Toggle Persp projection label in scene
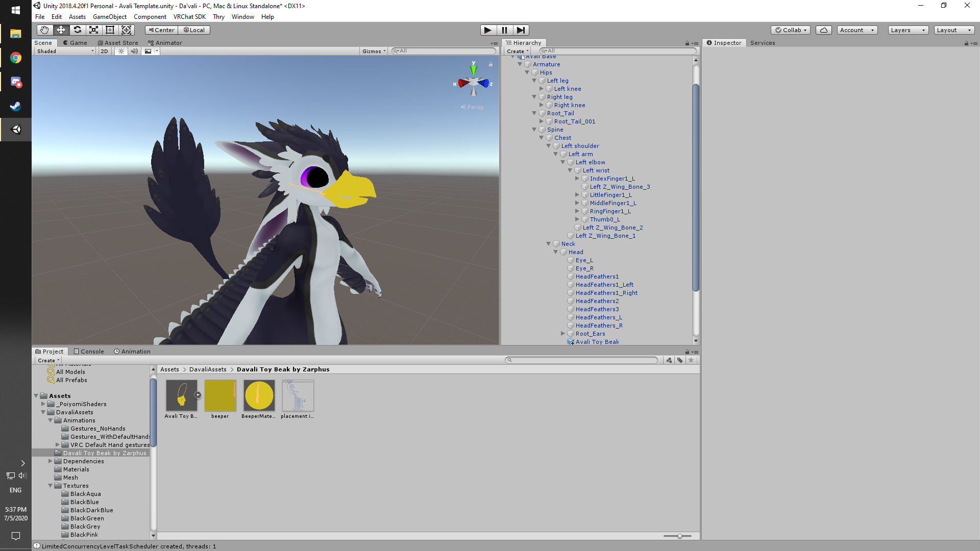The width and height of the screenshot is (980, 551). pyautogui.click(x=472, y=107)
